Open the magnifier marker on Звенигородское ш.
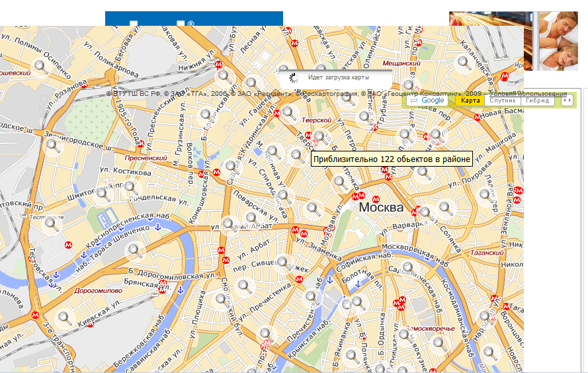 (x=53, y=145)
